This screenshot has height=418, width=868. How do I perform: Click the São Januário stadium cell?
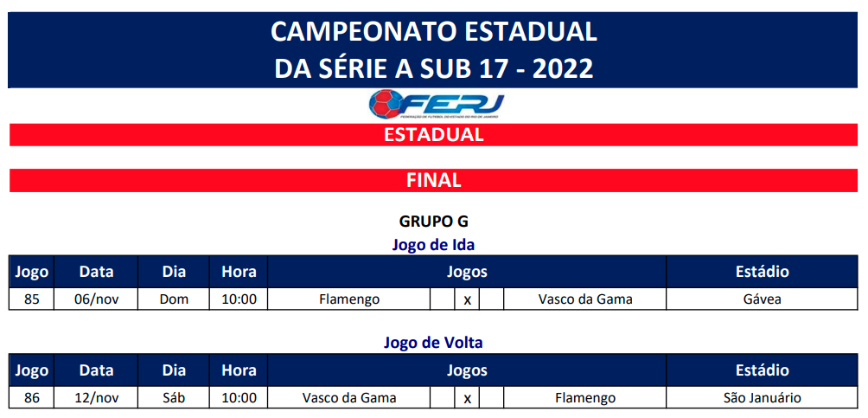[x=762, y=398]
